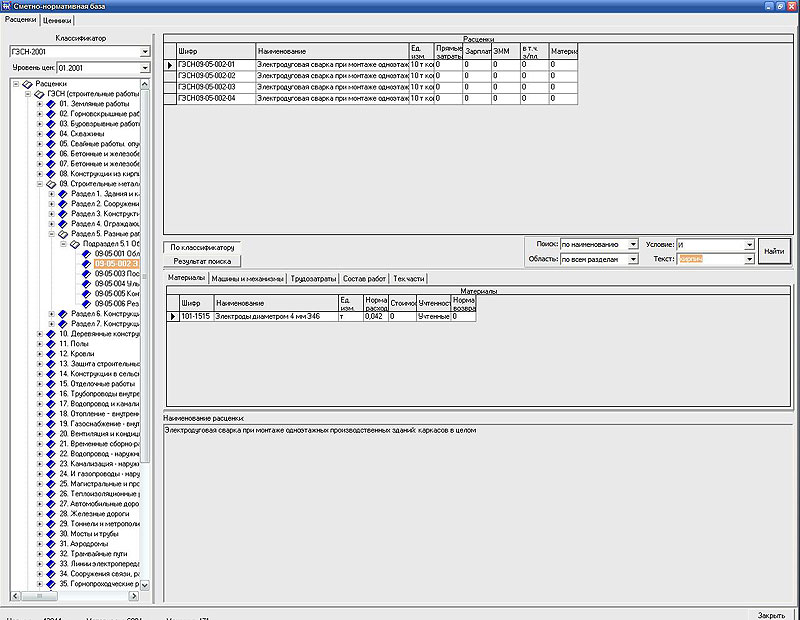800x620 pixels.
Task: Click the Результат поиска button
Action: click(203, 260)
